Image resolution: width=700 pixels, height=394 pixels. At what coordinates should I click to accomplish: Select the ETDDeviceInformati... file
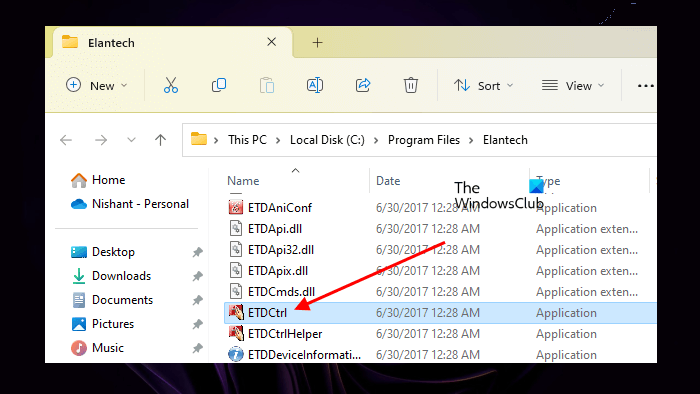pos(304,355)
